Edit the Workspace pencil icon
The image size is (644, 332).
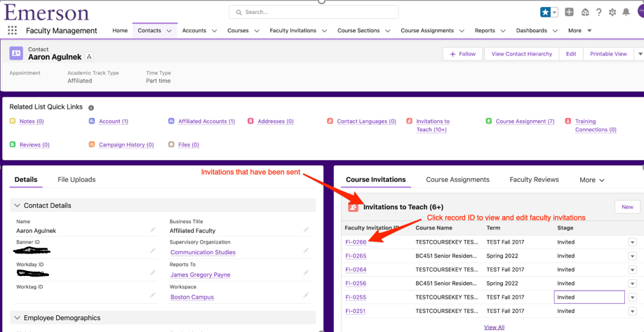coord(306,295)
